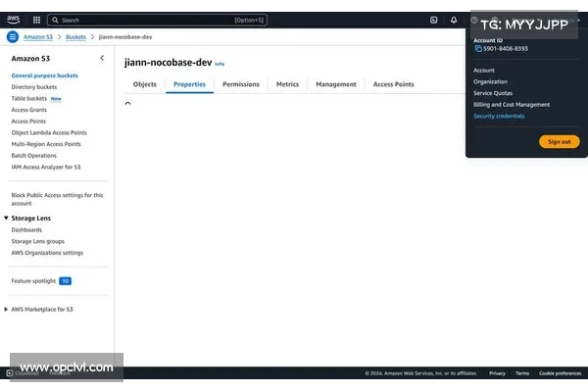Toggle the blue hamburger navigation menu icon
This screenshot has height=392, width=588.
pyautogui.click(x=13, y=37)
